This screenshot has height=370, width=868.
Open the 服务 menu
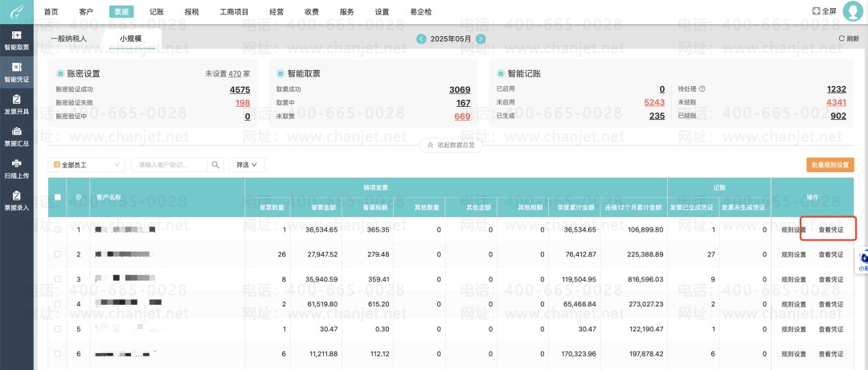click(x=347, y=11)
